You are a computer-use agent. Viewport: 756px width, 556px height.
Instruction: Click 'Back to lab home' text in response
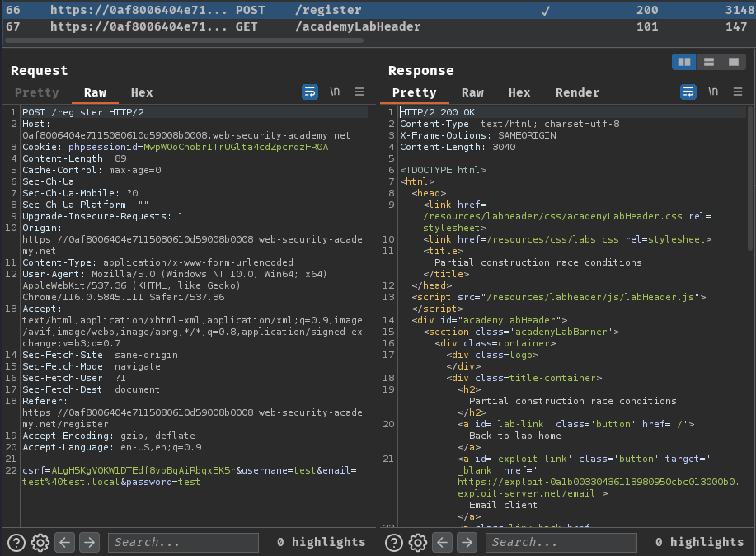[x=515, y=436]
